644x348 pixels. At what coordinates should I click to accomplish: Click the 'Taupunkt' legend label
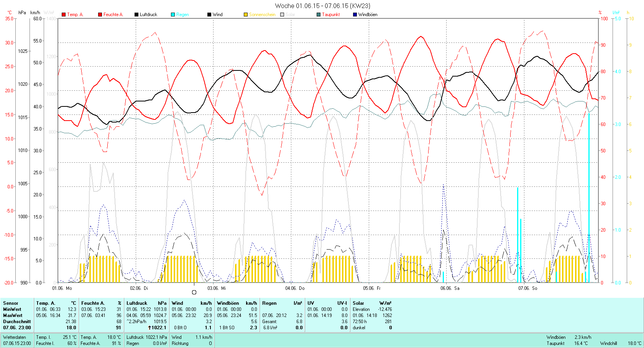(331, 15)
